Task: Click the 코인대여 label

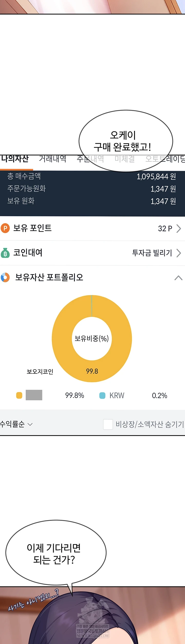Action: (x=28, y=253)
